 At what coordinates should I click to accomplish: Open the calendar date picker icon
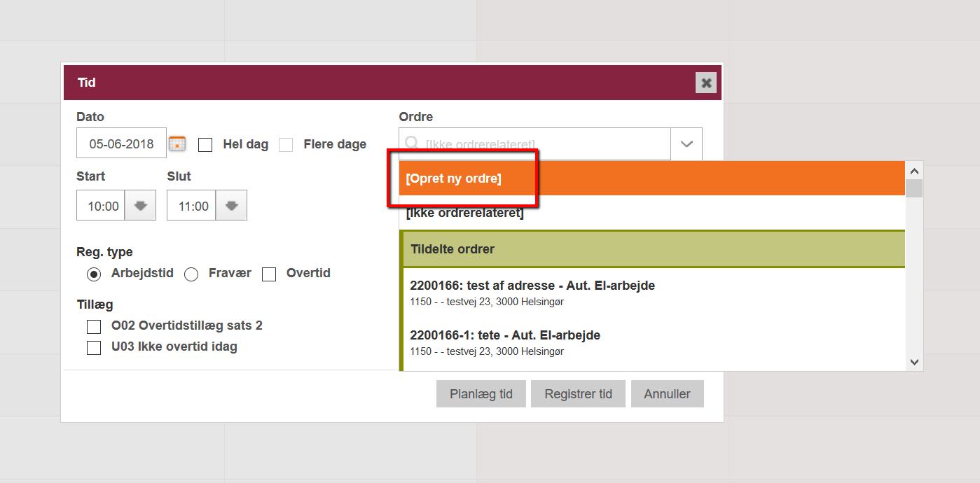[x=177, y=143]
